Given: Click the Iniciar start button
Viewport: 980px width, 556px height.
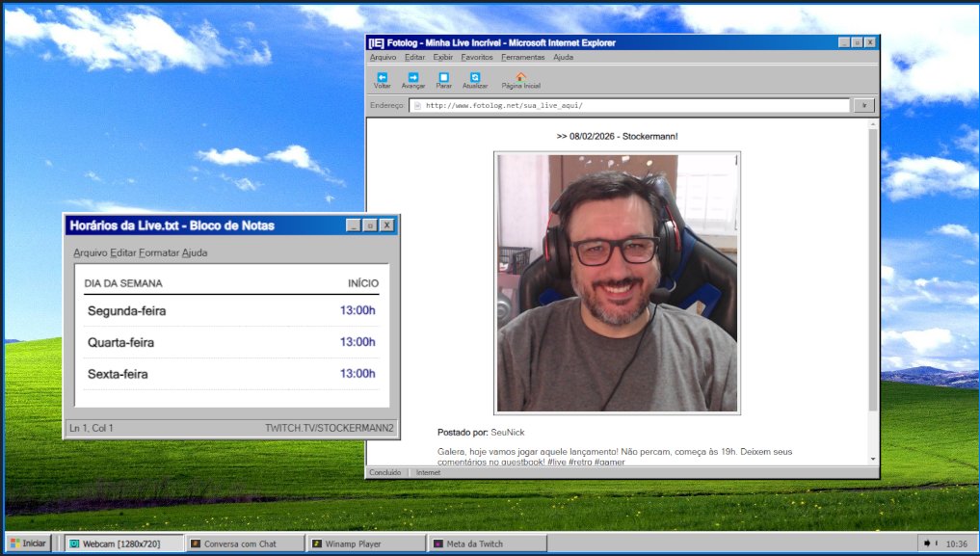Looking at the screenshot, I should point(28,543).
